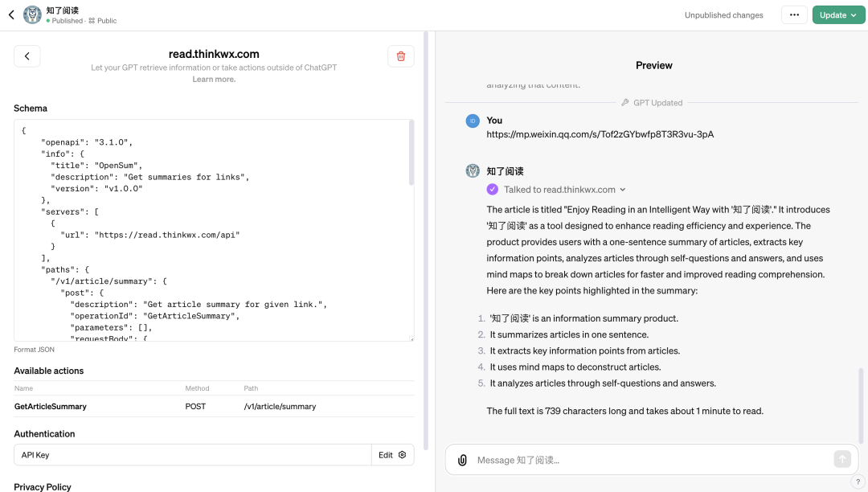
Task: Click the user avatar next to You
Action: 473,121
